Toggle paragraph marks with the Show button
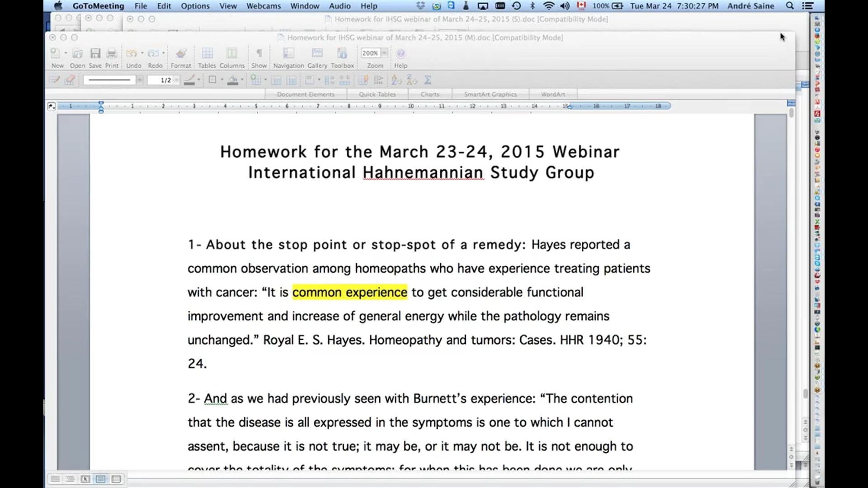The width and height of the screenshot is (868, 488). (259, 53)
